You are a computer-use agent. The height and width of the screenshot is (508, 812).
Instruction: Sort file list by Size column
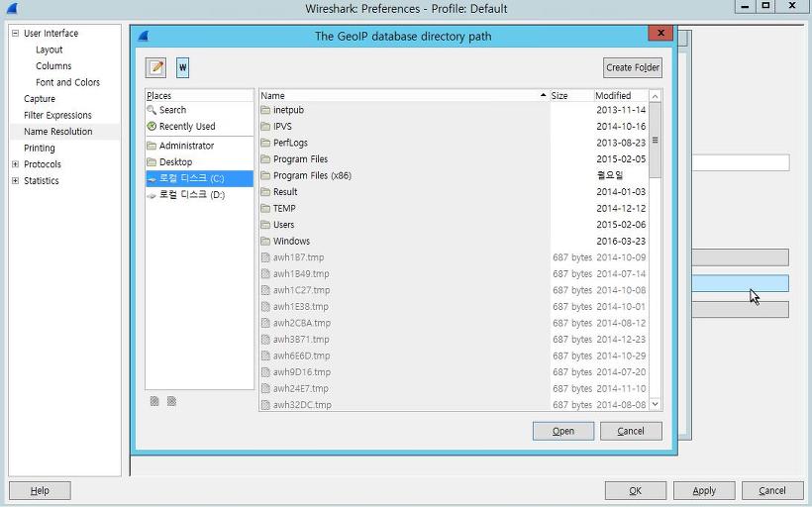coord(571,96)
